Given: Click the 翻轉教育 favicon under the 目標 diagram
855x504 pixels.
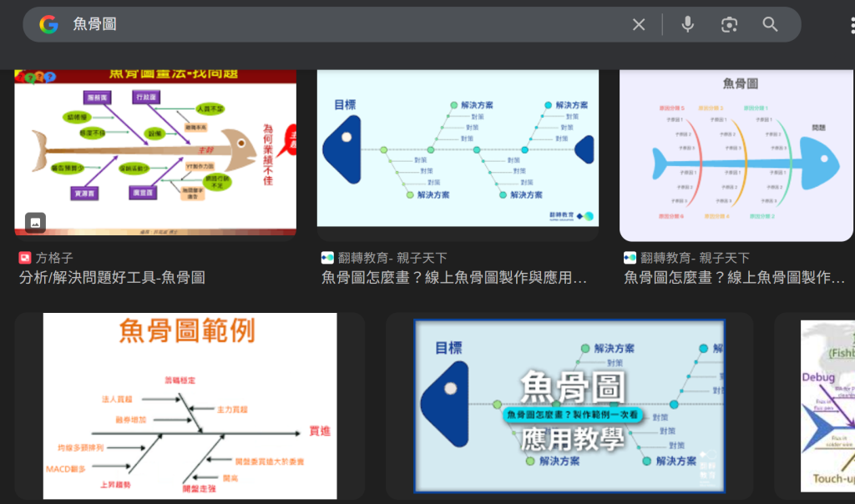Looking at the screenshot, I should coord(327,258).
